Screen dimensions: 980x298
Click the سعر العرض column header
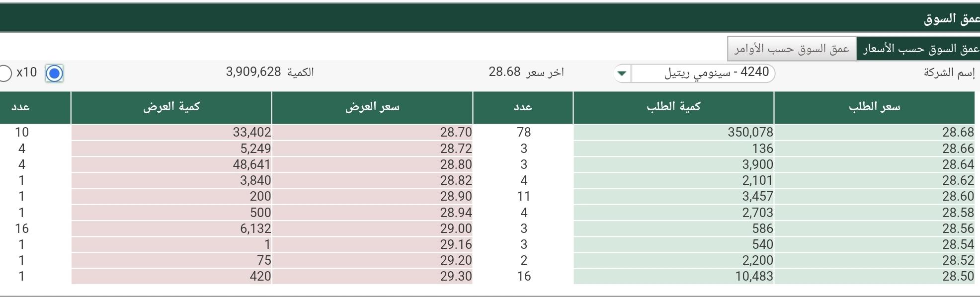click(372, 107)
